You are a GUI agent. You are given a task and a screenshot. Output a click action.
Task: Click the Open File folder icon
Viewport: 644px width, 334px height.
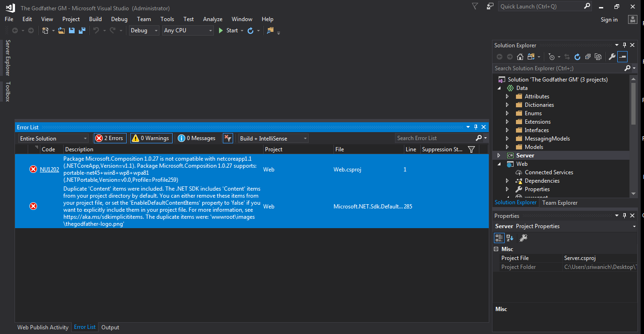pyautogui.click(x=61, y=30)
